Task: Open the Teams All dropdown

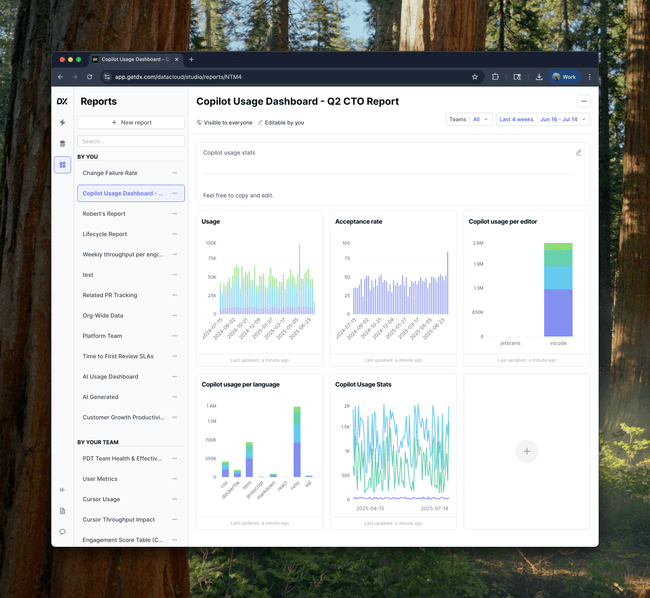Action: 469,119
